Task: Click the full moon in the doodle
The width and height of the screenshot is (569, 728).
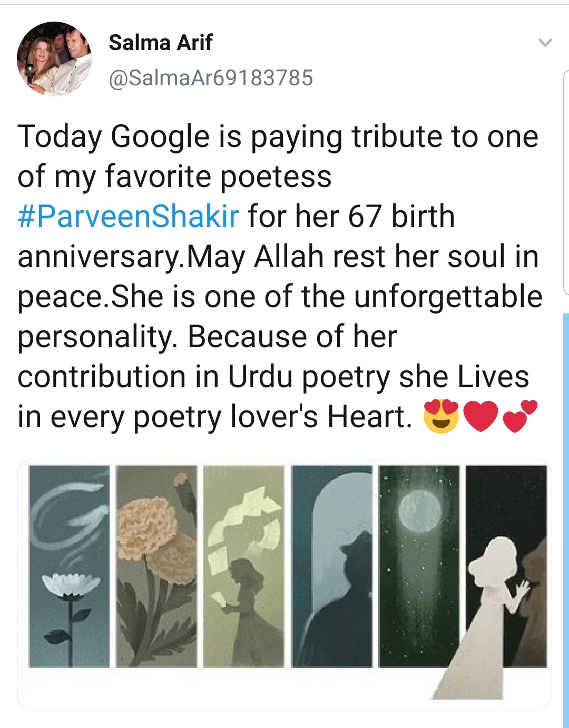Action: pyautogui.click(x=420, y=512)
